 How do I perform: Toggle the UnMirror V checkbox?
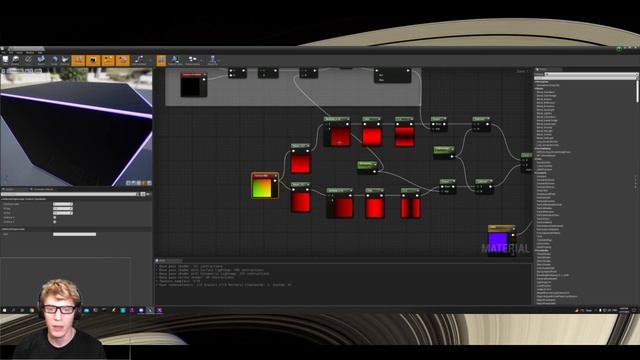pos(55,222)
